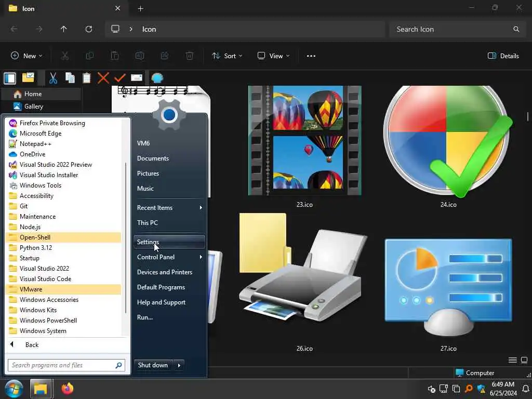Click the envelope Email icon in classic toolbar
The image size is (532, 399).
pos(137,78)
